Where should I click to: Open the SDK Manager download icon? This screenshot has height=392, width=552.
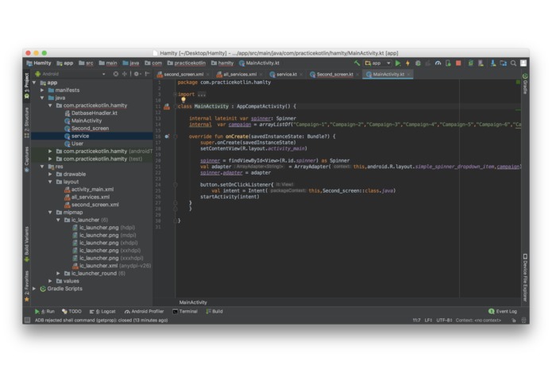point(493,63)
